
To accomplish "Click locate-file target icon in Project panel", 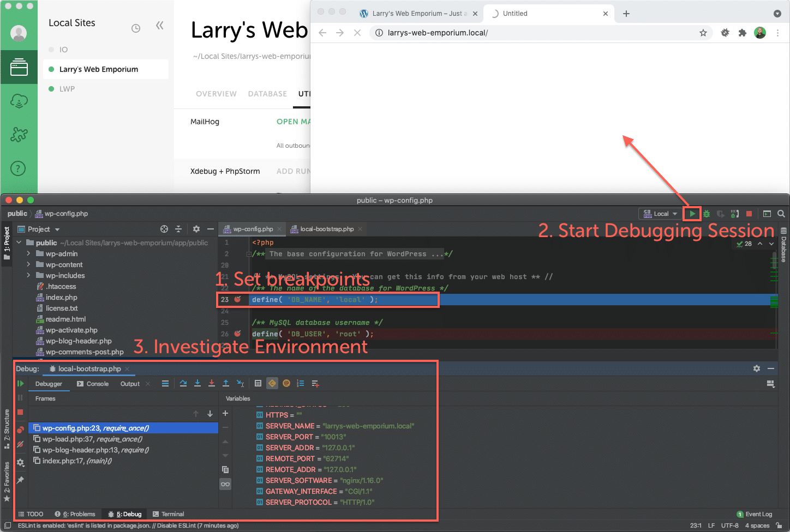I will pyautogui.click(x=164, y=229).
